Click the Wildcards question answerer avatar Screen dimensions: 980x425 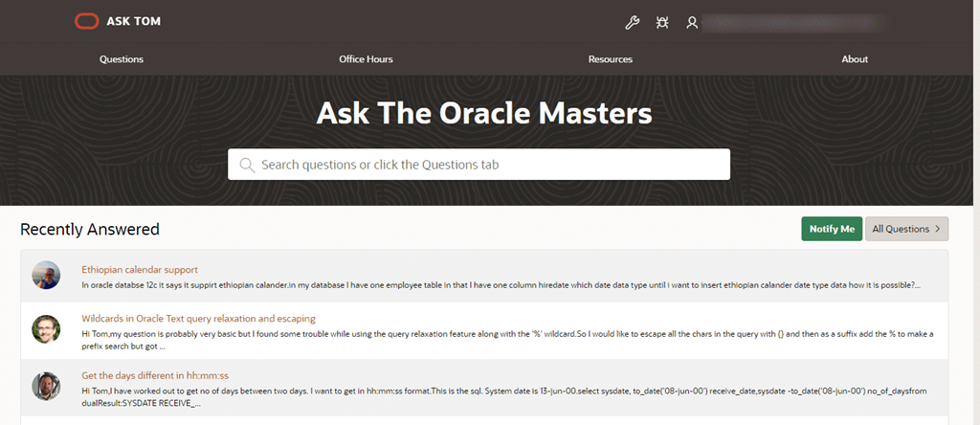pos(45,329)
